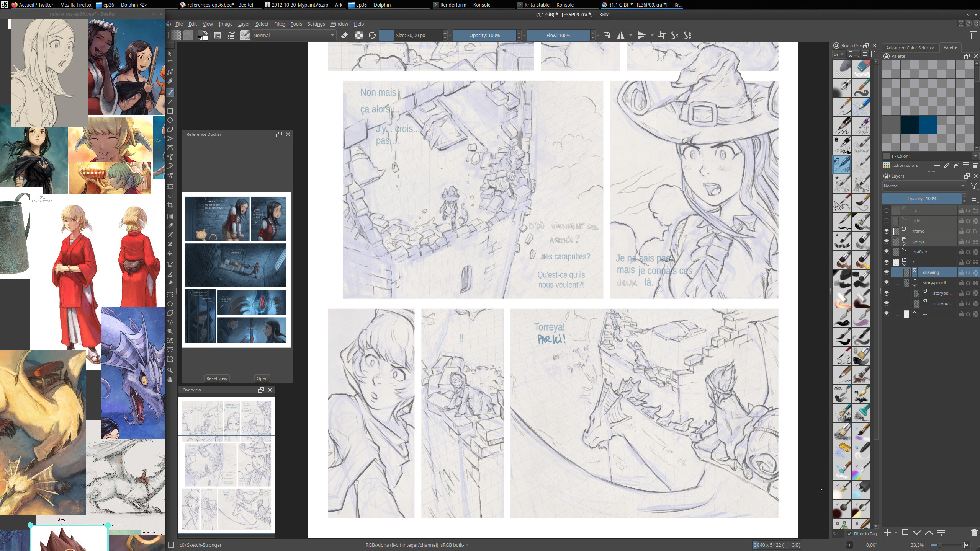Select the Pan hand tool
The image size is (980, 551).
[x=170, y=380]
